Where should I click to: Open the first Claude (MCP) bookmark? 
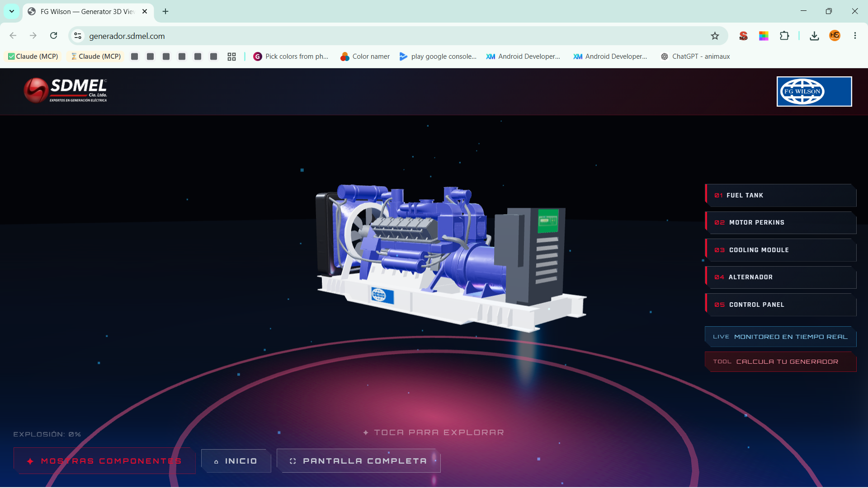coord(33,56)
